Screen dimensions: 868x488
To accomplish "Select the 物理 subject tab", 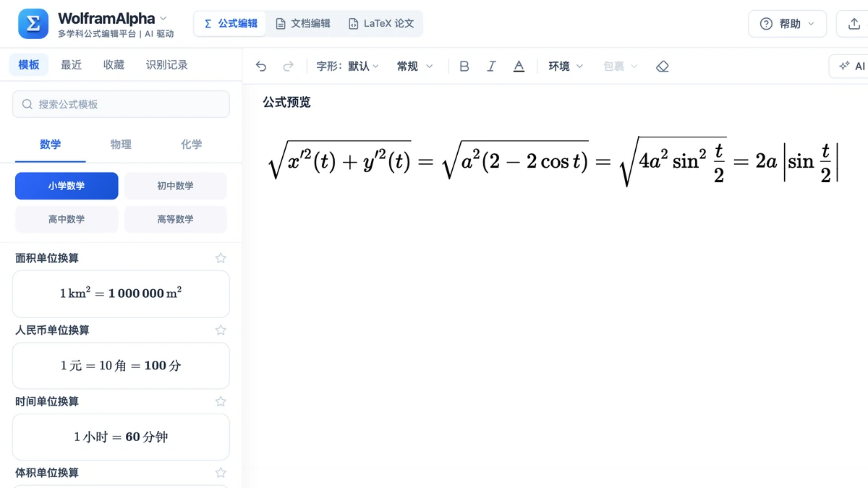I will pyautogui.click(x=121, y=145).
